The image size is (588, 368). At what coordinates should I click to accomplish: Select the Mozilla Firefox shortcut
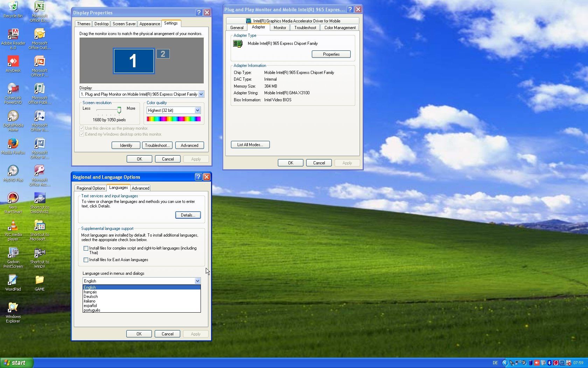(13, 146)
